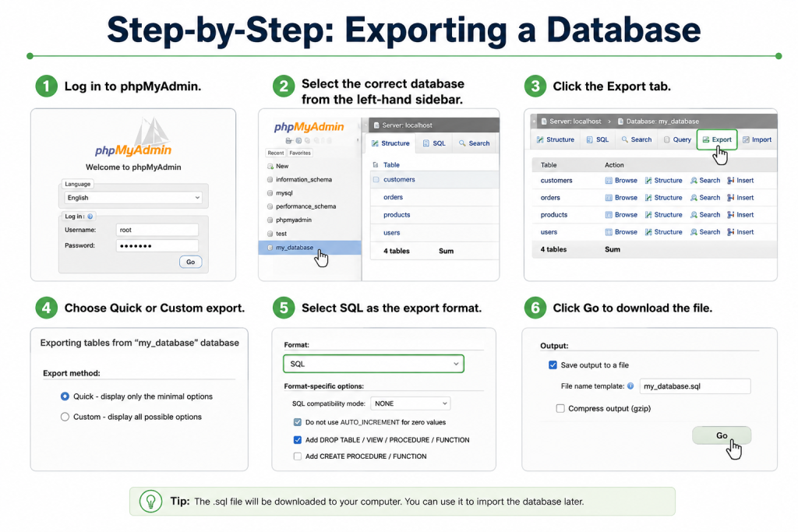Click Structure icon in the products row
This screenshot has height=532, width=798.
[x=648, y=215]
